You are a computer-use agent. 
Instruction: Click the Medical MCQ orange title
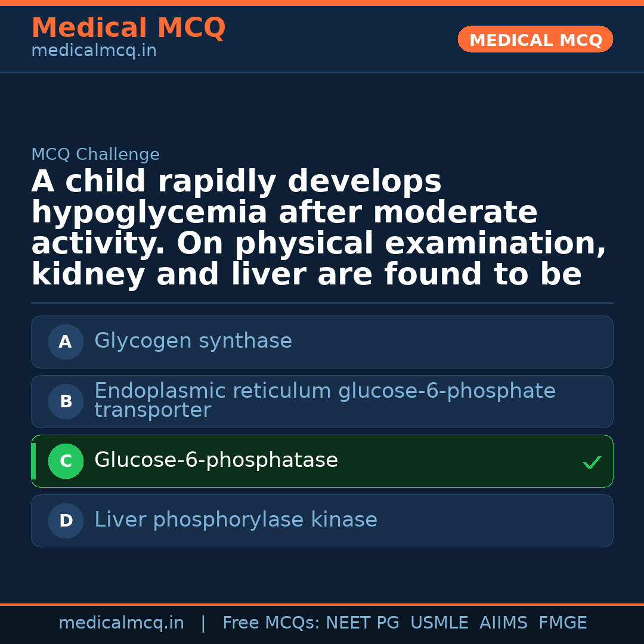click(128, 28)
